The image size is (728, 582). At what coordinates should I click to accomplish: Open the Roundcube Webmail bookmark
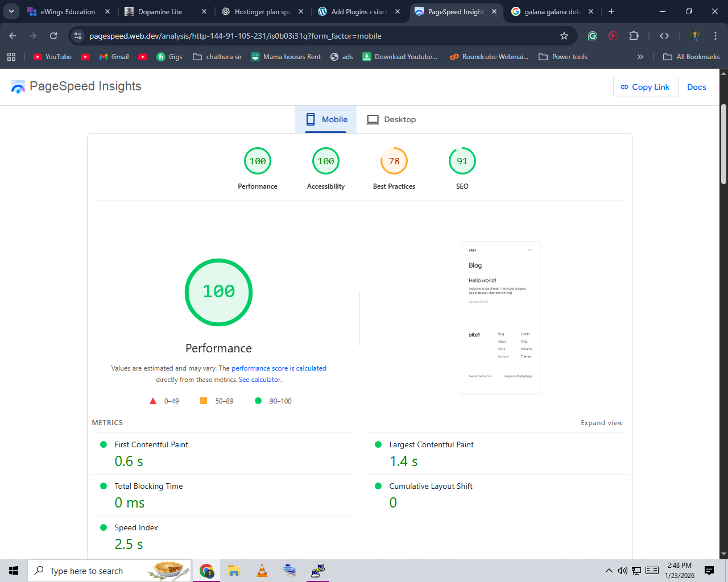[x=489, y=57]
